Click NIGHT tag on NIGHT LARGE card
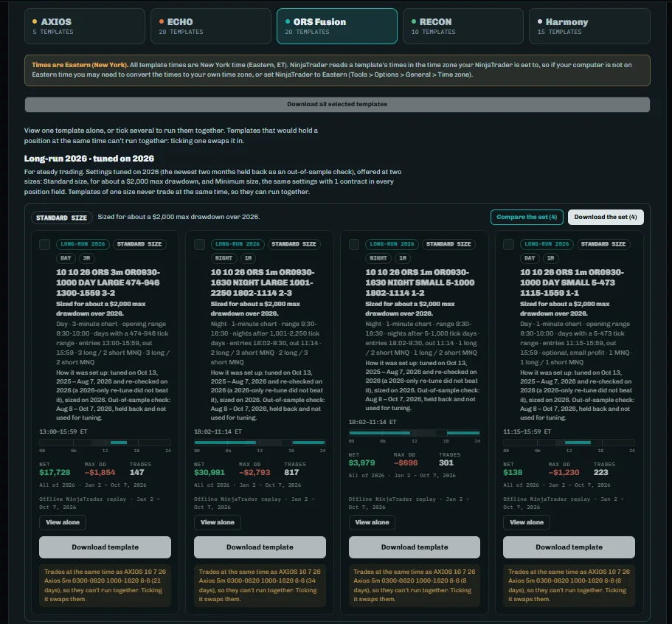The image size is (672, 624). [224, 258]
